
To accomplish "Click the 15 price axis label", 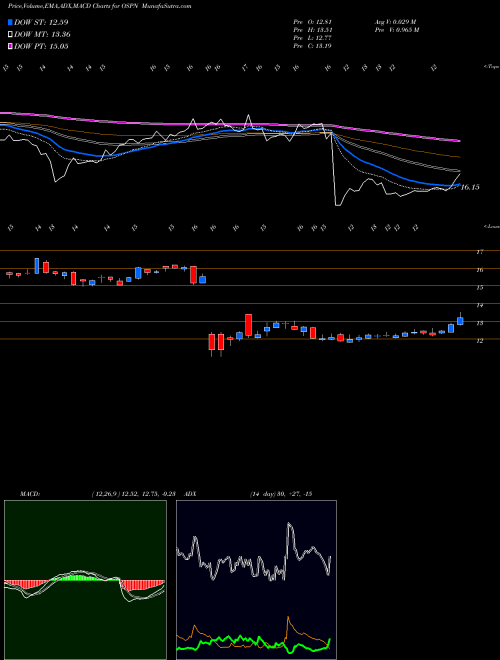I will (479, 287).
